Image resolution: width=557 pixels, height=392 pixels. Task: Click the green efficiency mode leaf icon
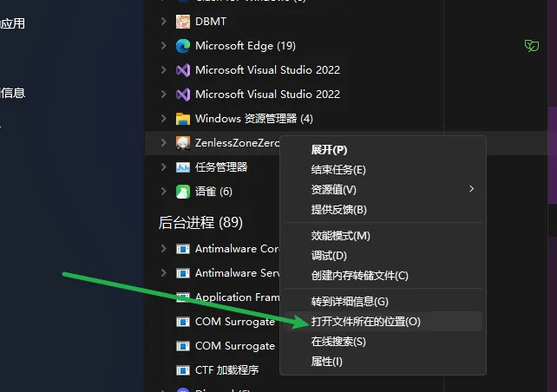click(x=532, y=46)
